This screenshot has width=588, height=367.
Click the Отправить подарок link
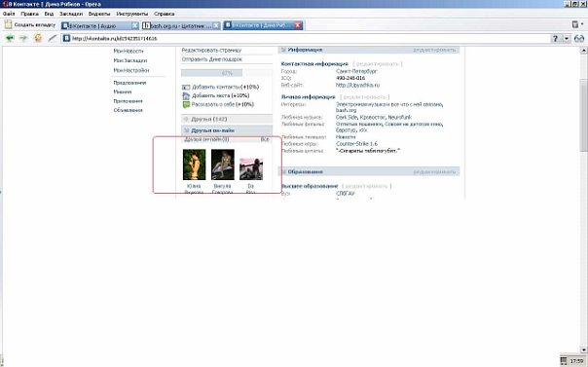pos(212,59)
